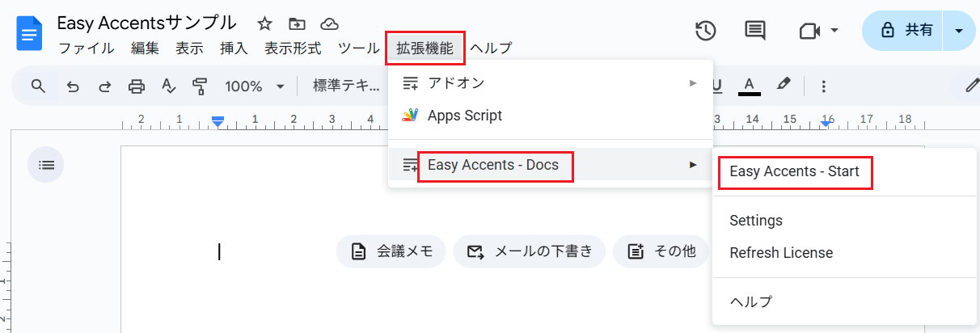This screenshot has width=980, height=333.
Task: Click the 拡張機能 menu
Action: pos(425,48)
